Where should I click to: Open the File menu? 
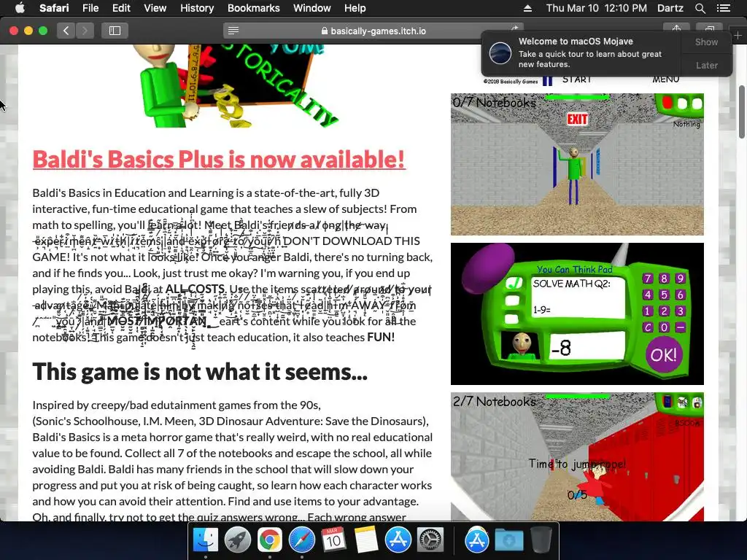coord(90,8)
